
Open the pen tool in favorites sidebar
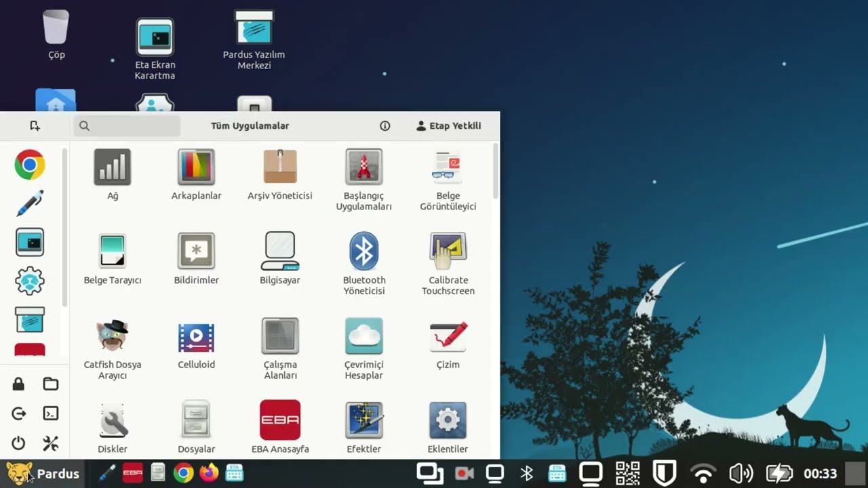click(30, 203)
